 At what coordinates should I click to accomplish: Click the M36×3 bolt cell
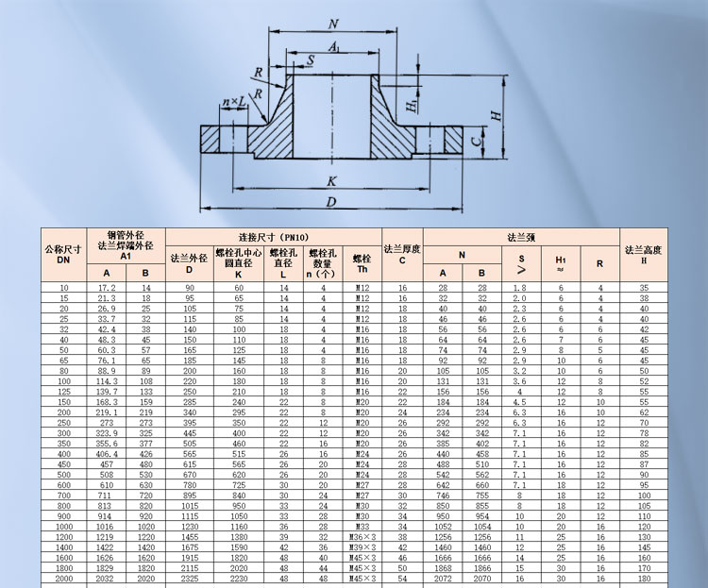(362, 537)
